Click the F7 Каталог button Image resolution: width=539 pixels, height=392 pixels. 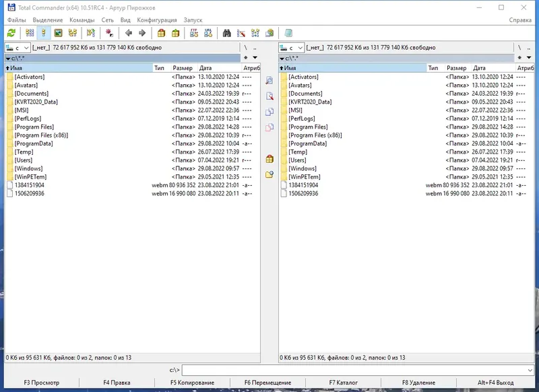click(x=343, y=383)
